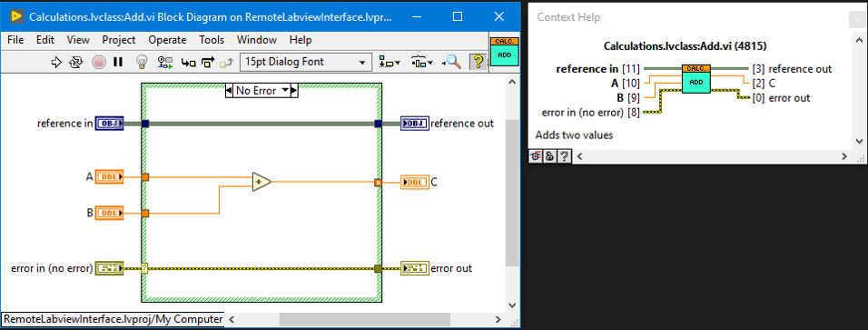
Task: Click the Step Over button
Action: click(208, 62)
